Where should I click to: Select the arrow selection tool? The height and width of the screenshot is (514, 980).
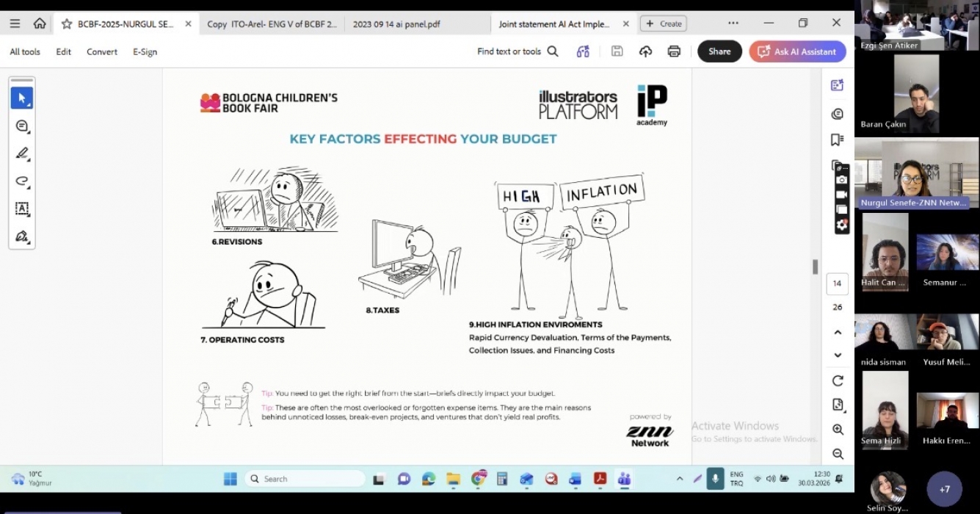21,98
